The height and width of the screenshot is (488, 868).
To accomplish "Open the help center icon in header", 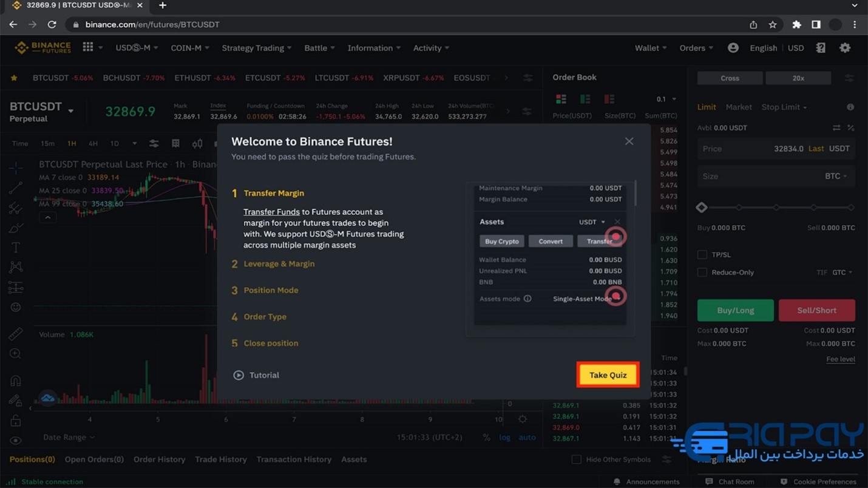I will 821,48.
